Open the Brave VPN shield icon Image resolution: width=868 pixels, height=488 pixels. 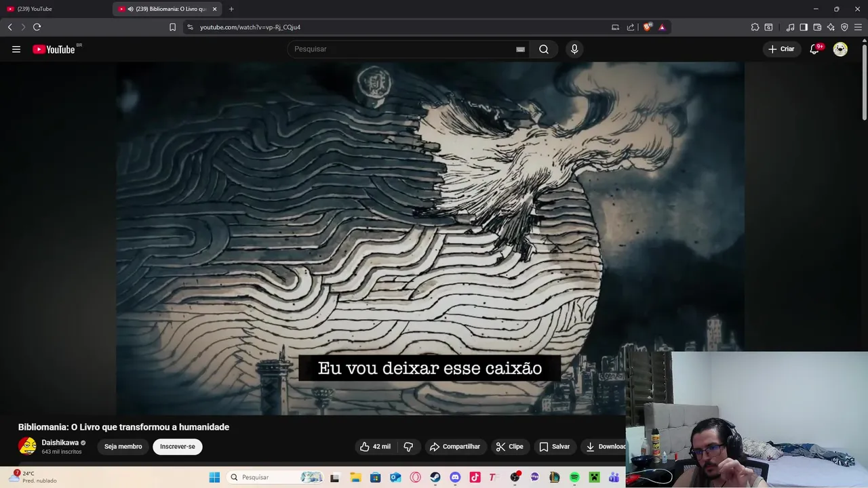[x=844, y=27]
